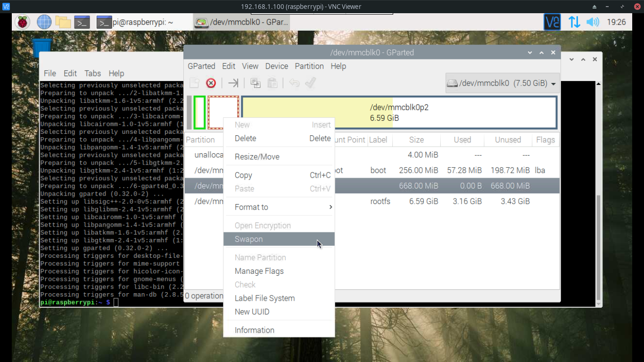Open the Trash desktop icon
The width and height of the screenshot is (644, 362).
click(x=42, y=48)
